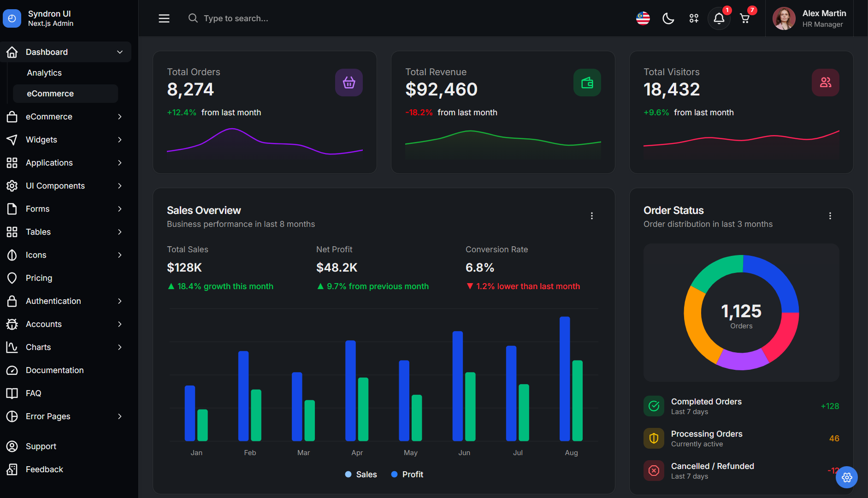Click the Charts line-graph icon

[x=12, y=347]
